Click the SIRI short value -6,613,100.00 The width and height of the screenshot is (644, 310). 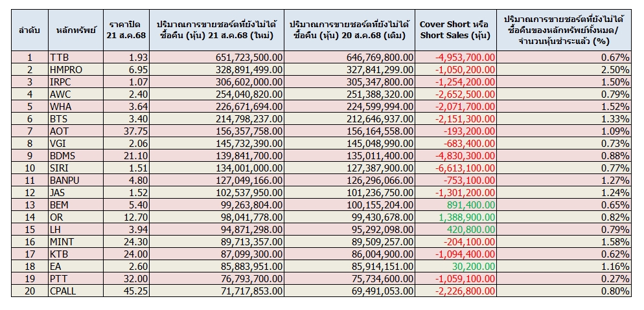tap(455, 168)
